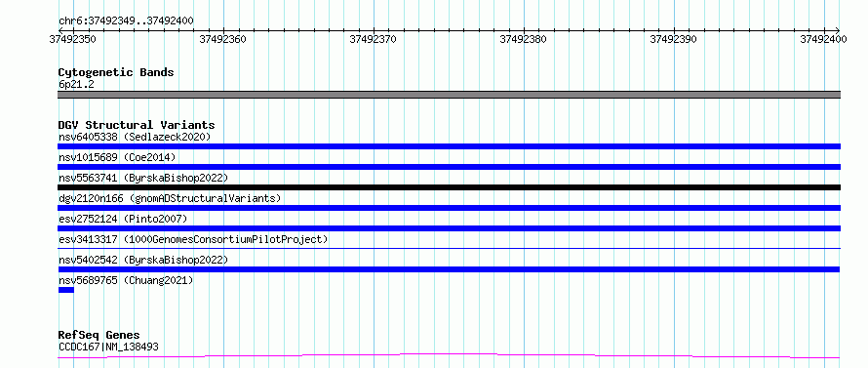Click ruler tick label 37492400
This screenshot has width=868, height=368.
[824, 39]
